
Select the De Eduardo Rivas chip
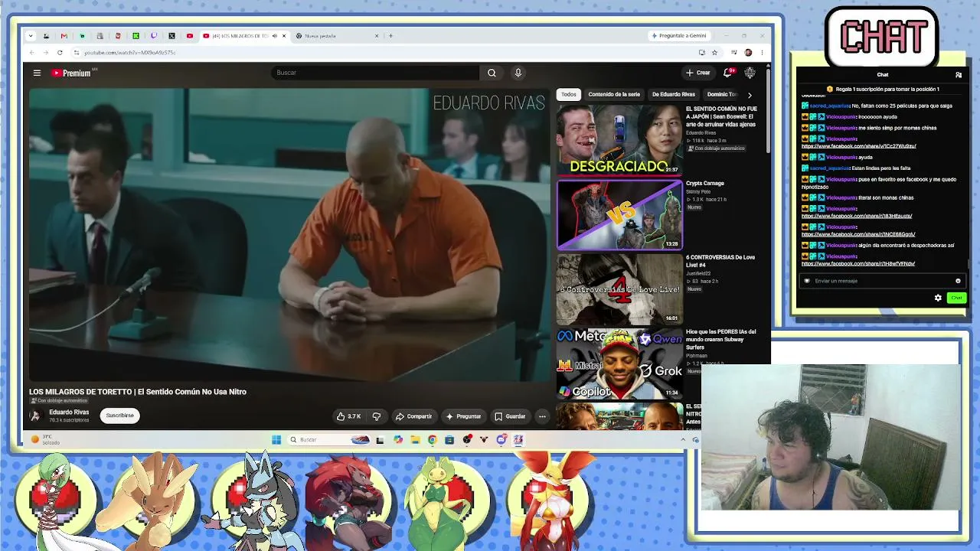coord(674,94)
